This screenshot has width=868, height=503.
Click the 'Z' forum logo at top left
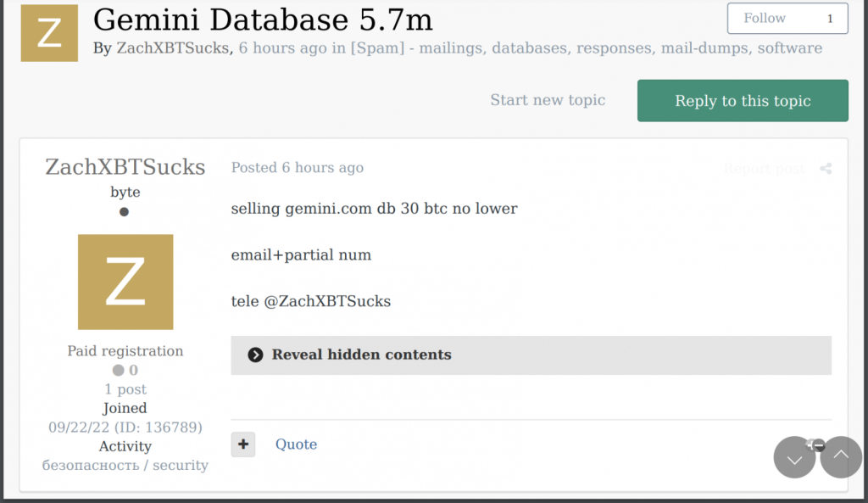(48, 34)
